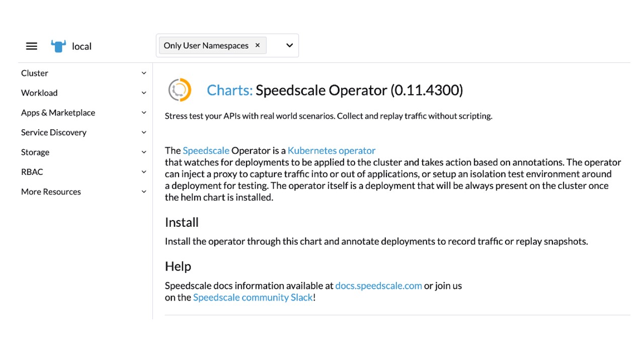
Task: Remove the Only User Namespaces filter tag
Action: [x=258, y=45]
